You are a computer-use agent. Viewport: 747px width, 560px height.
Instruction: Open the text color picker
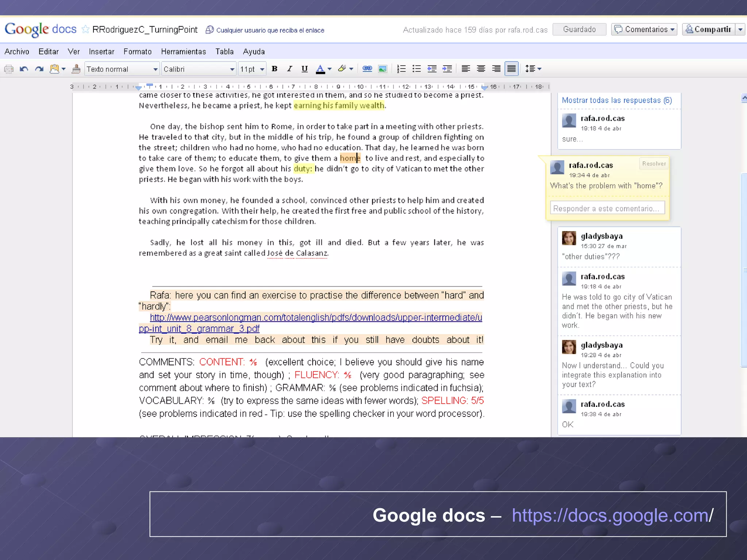323,69
